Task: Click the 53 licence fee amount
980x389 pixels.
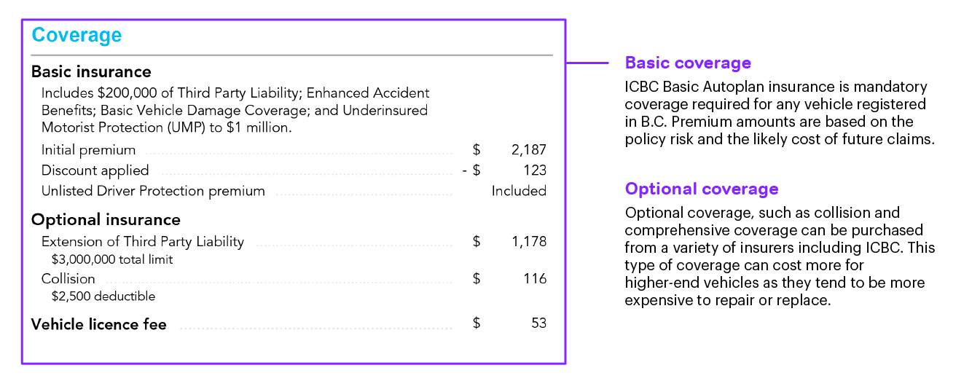Action: click(538, 323)
